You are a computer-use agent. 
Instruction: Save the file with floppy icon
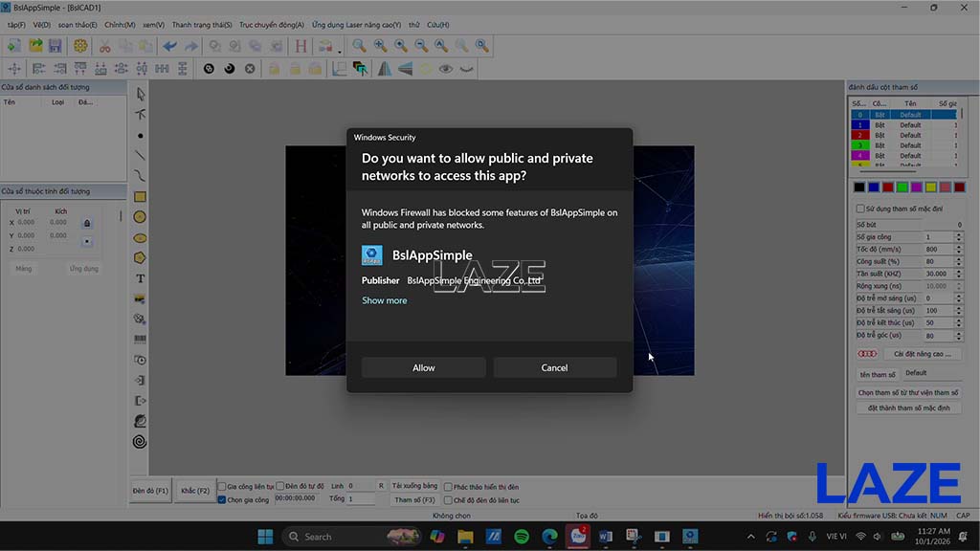click(55, 46)
